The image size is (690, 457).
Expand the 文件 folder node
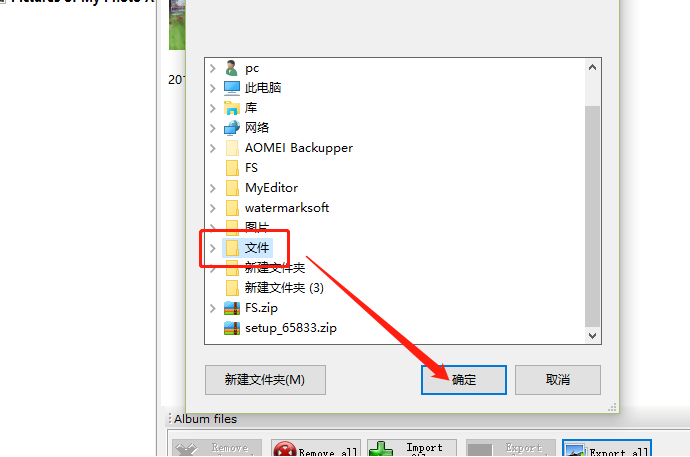tap(213, 248)
